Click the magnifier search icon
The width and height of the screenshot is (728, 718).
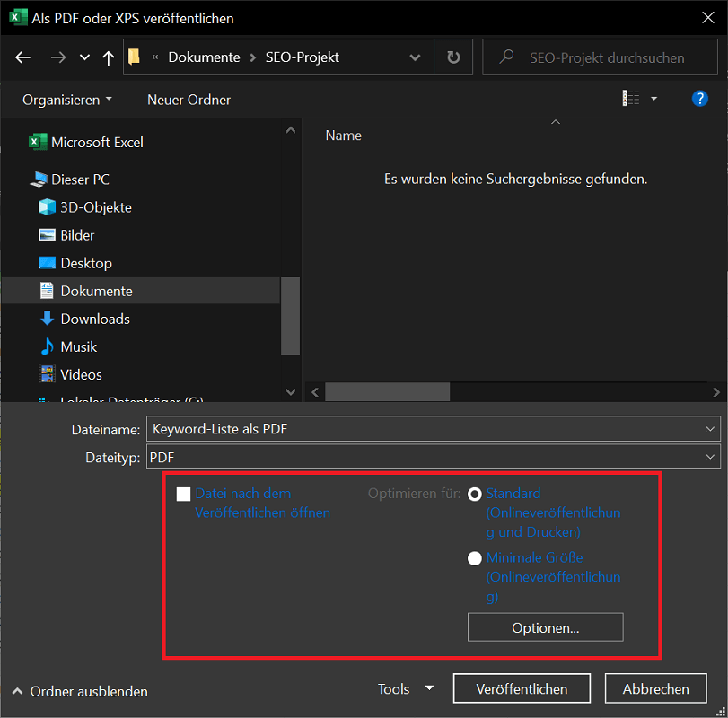(506, 57)
